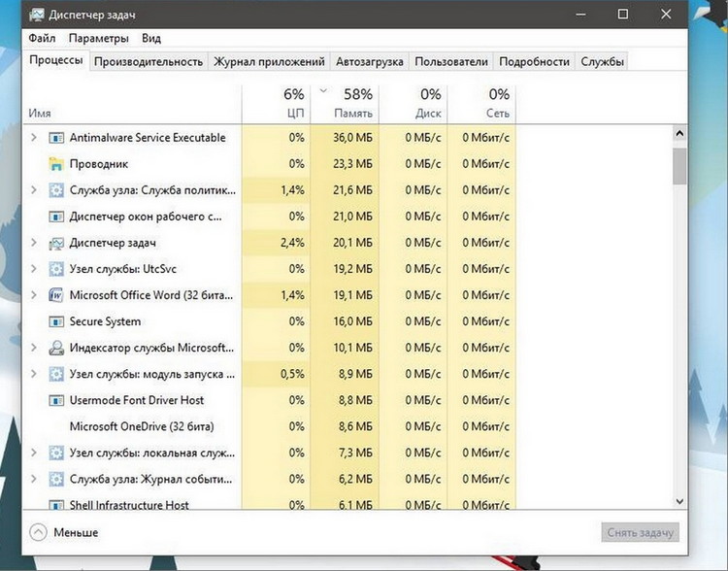Open the Параметры menu

pos(98,38)
